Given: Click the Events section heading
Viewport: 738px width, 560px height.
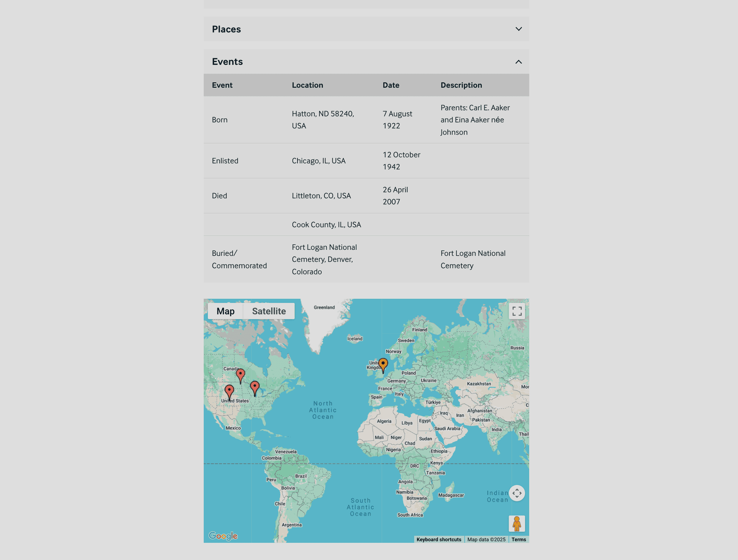Looking at the screenshot, I should tap(227, 62).
